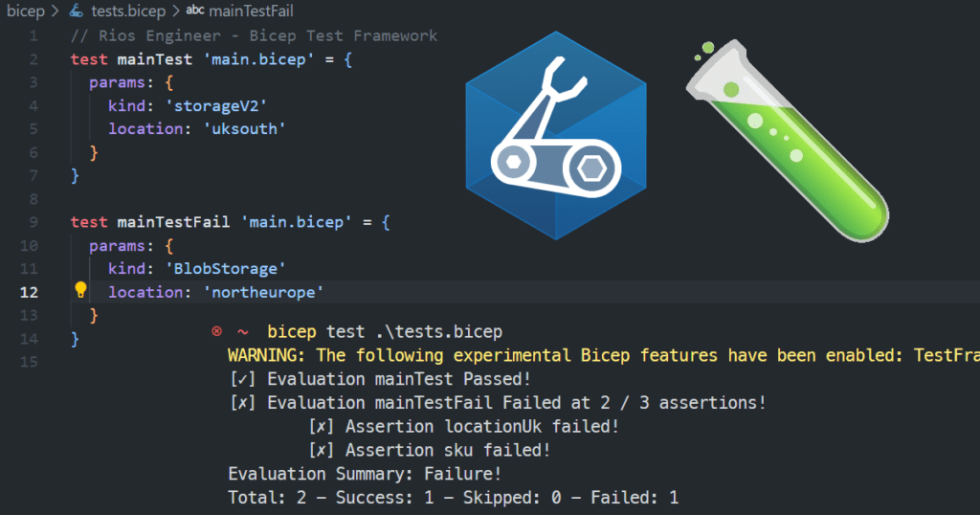This screenshot has height=515, width=980.
Task: Click the red error circle in terminal
Action: (x=217, y=331)
